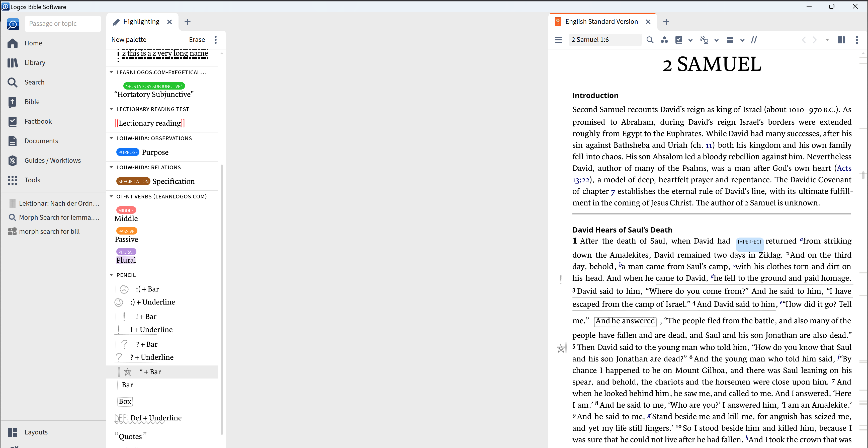Follow the Acts 13:22 link

(844, 168)
